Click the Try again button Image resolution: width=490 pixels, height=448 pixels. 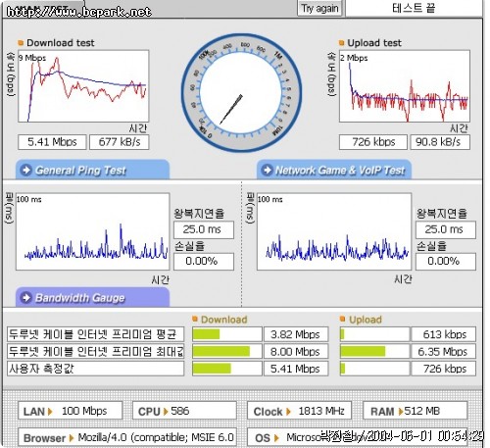pos(319,8)
